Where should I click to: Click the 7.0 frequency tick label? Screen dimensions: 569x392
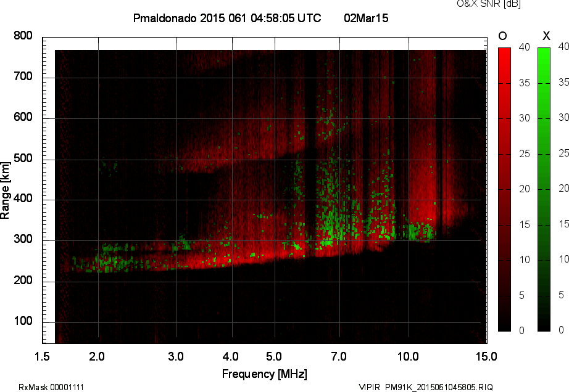tap(339, 356)
